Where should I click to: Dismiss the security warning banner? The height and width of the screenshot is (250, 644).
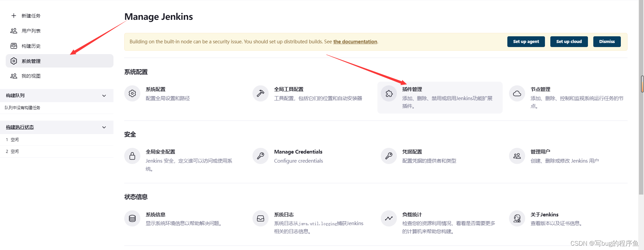coord(607,42)
